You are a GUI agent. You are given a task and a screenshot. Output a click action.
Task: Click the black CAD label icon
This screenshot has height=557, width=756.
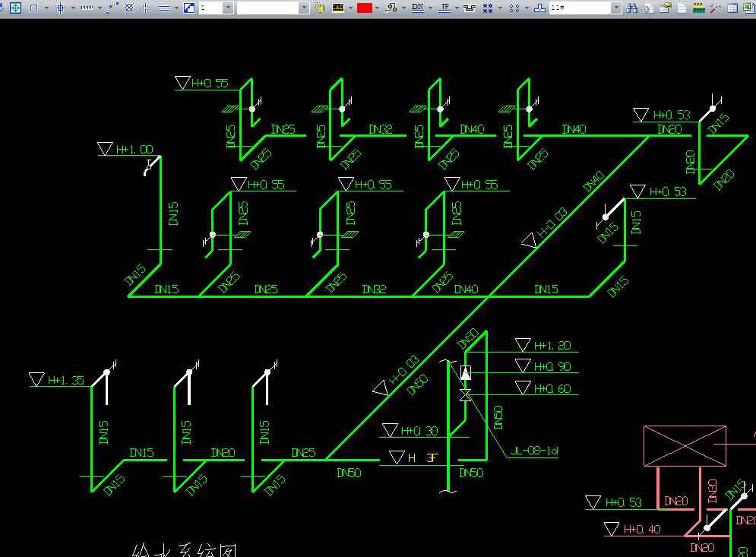pos(338,8)
